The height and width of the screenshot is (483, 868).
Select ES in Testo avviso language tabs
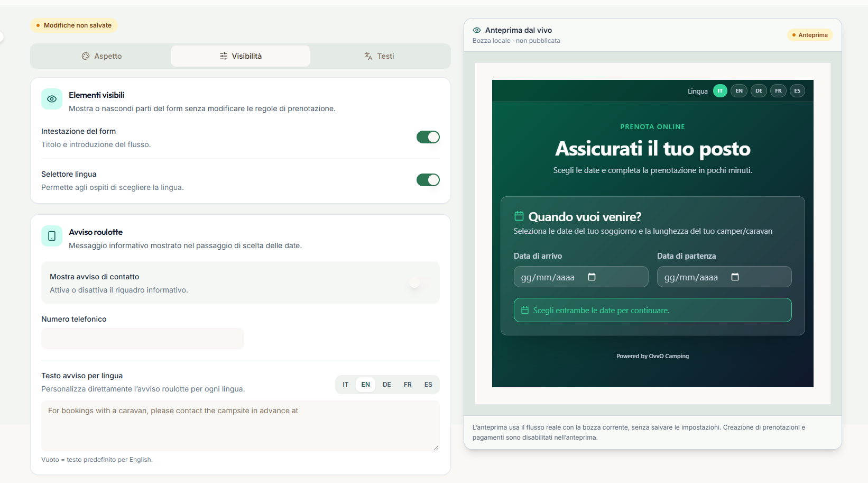(428, 385)
